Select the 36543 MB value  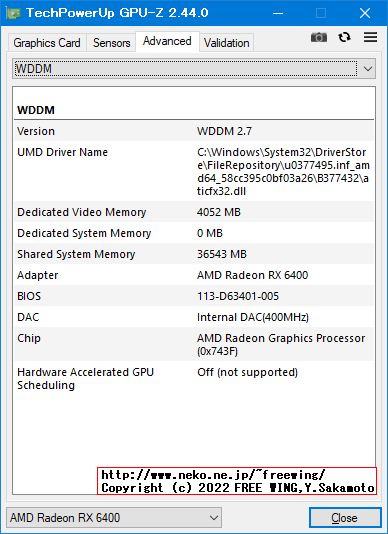tap(222, 254)
